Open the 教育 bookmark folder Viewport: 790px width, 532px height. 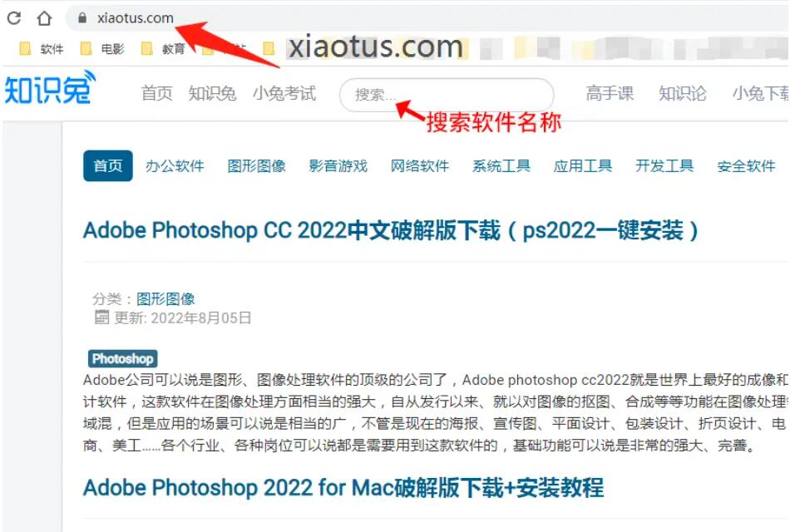163,49
